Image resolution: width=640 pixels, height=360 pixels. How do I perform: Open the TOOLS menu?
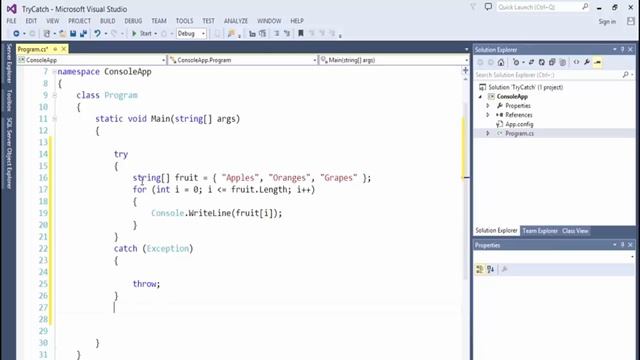coord(184,20)
